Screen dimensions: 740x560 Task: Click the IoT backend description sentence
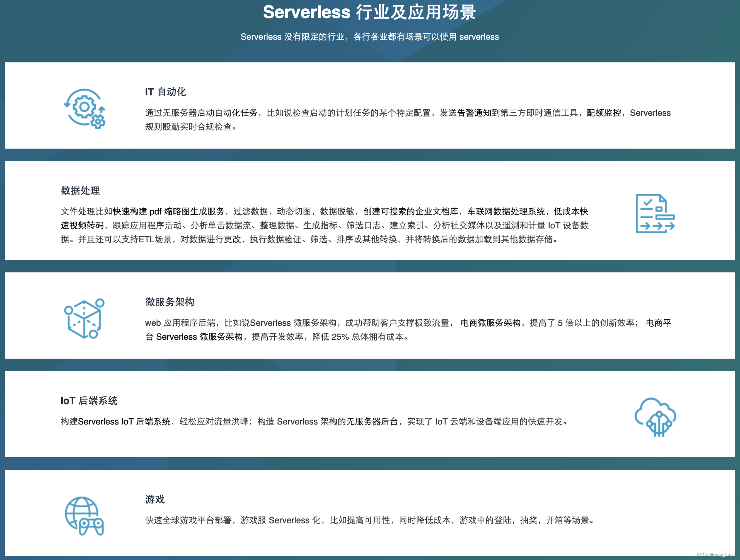(x=315, y=421)
